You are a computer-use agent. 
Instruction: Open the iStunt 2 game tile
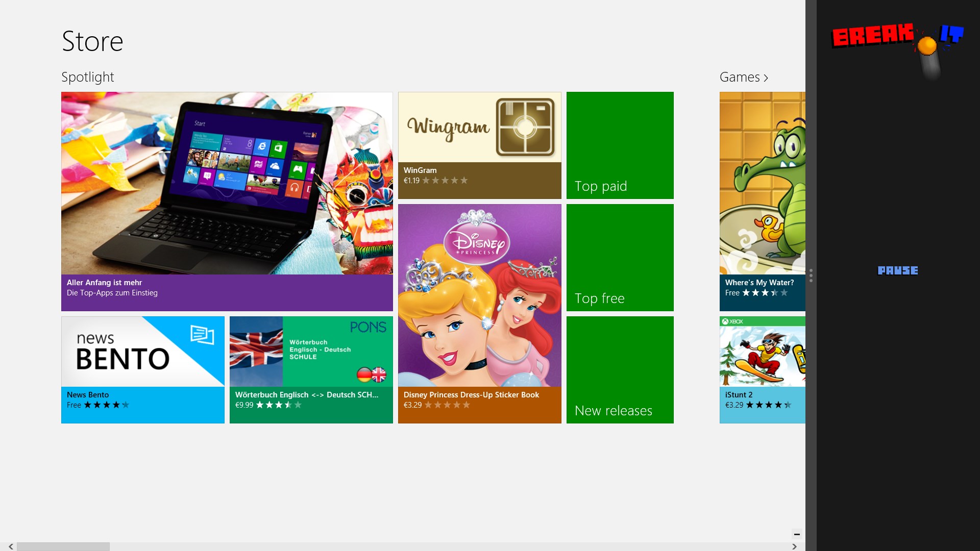[763, 370]
